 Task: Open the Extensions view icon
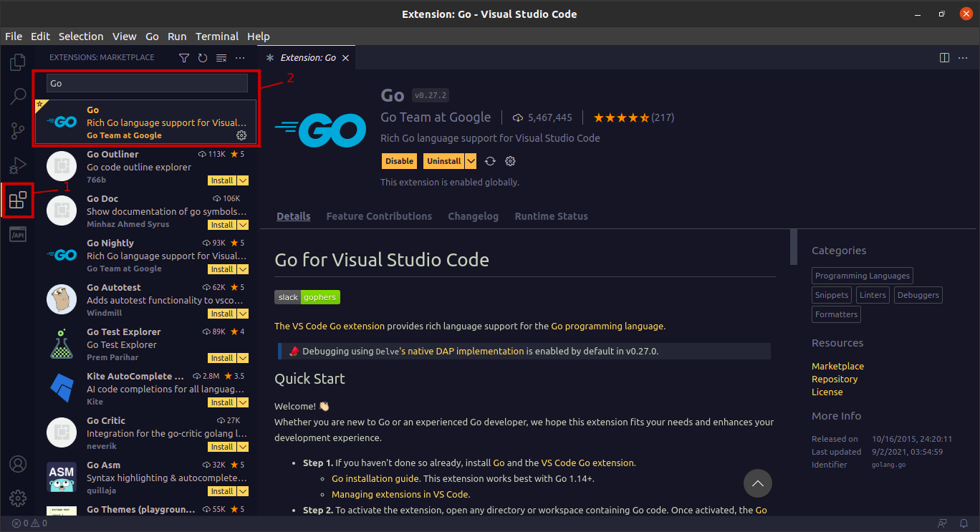click(18, 200)
